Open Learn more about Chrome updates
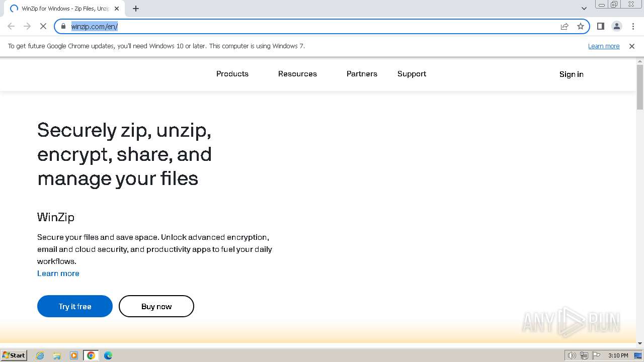The width and height of the screenshot is (644, 362). coord(604,46)
